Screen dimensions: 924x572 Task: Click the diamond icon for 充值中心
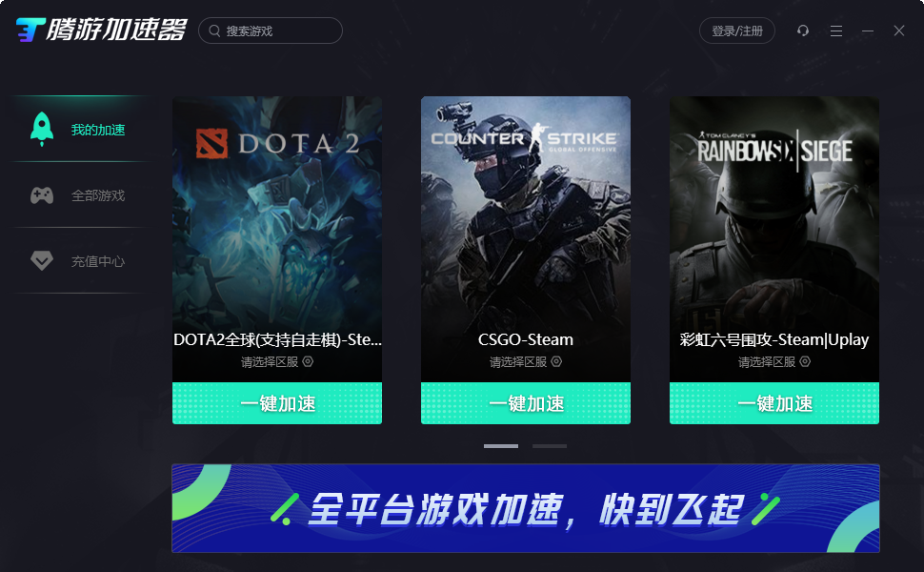point(42,260)
